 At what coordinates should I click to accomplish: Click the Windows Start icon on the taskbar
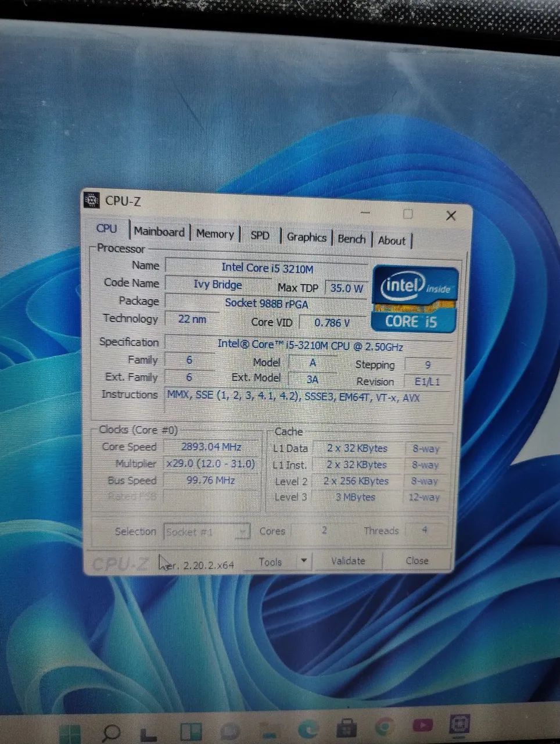70,734
